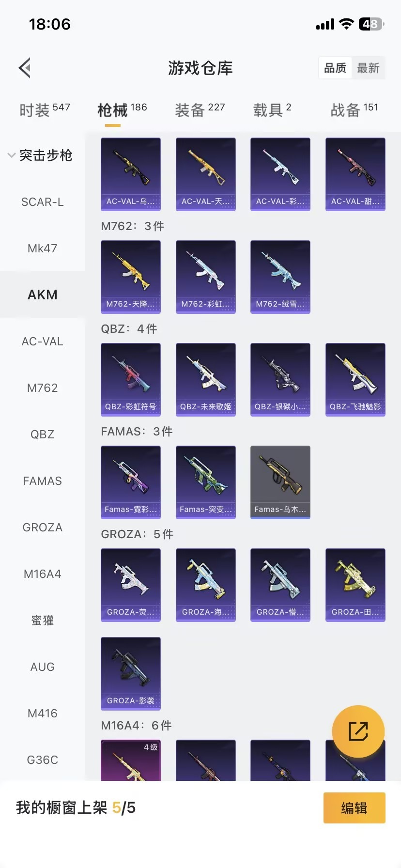Select the grey Famas-乌木 skin card
This screenshot has height=868, width=401.
point(280,482)
